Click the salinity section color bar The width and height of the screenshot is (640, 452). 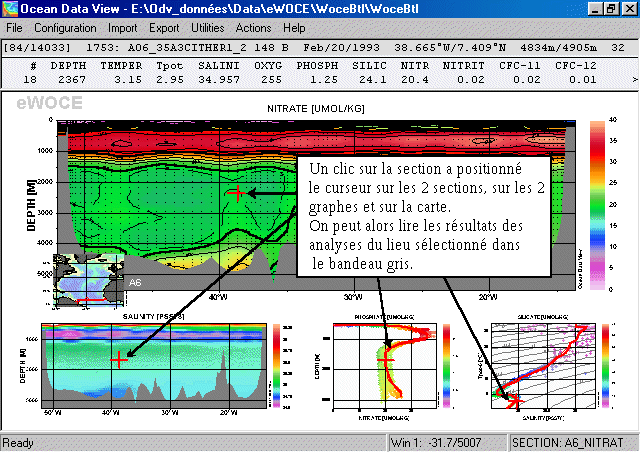[x=276, y=366]
